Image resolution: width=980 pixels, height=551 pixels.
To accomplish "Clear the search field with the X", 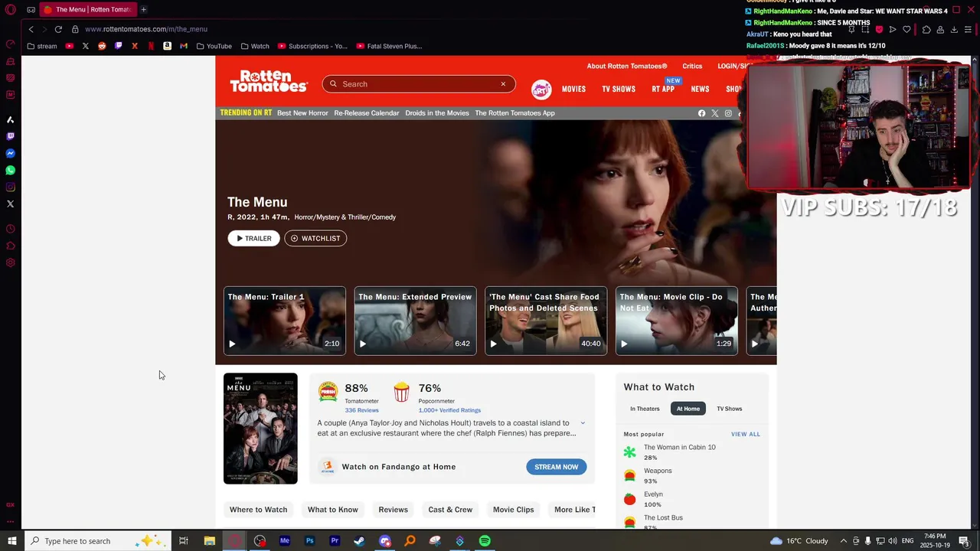I will [503, 84].
